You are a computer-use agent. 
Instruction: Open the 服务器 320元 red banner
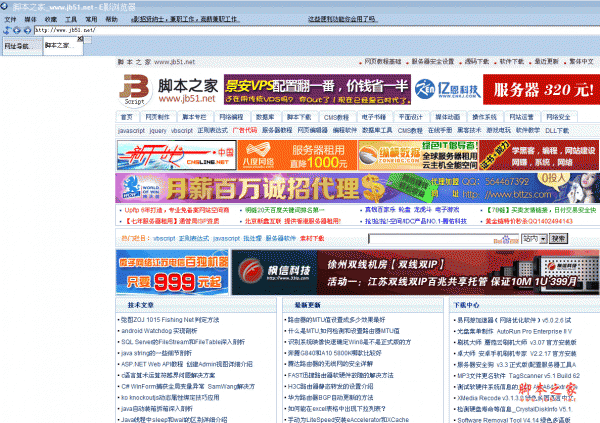[x=541, y=90]
